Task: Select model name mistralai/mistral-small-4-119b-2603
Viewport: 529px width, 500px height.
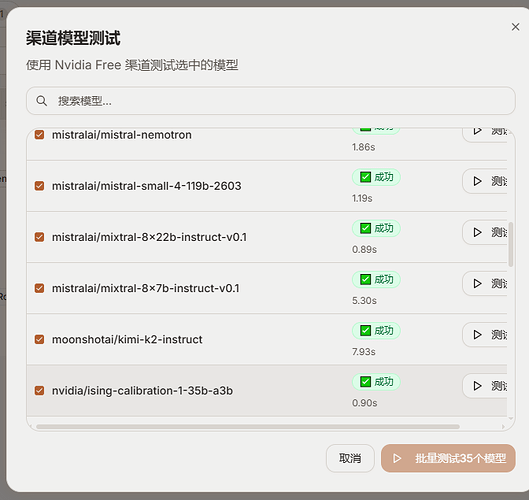Action: click(146, 186)
